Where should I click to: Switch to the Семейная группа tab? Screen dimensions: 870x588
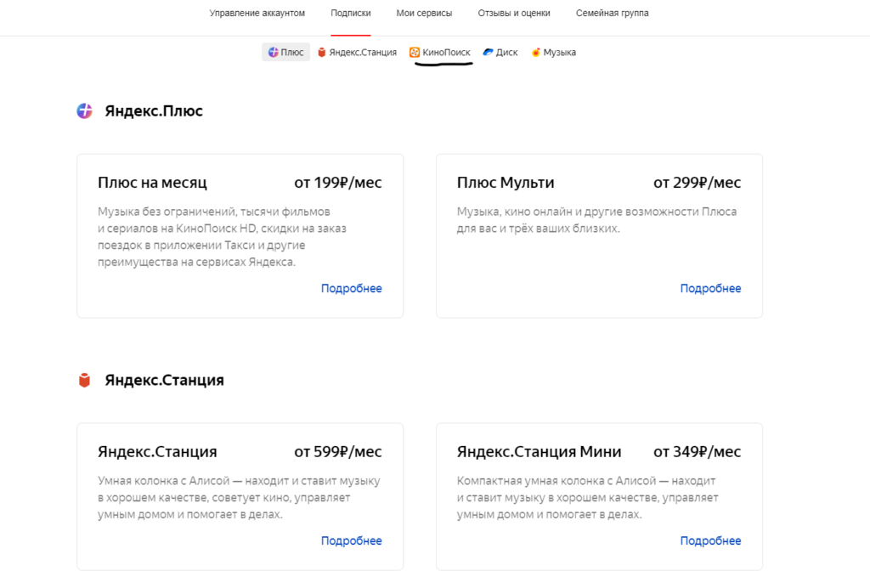tap(612, 13)
